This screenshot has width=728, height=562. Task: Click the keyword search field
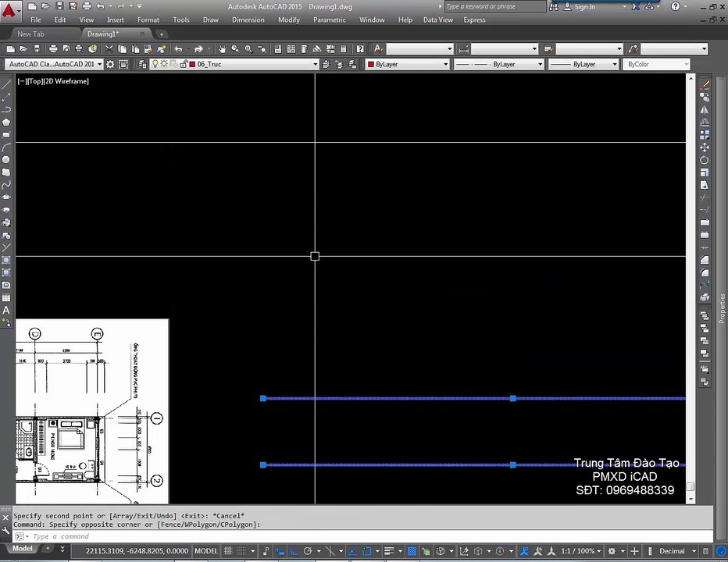click(x=495, y=6)
